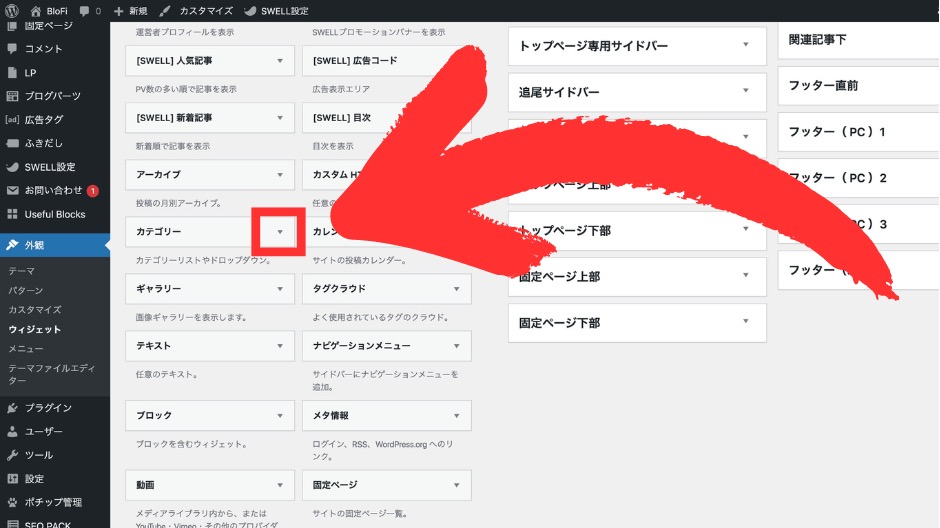Open the ウィジェット submenu item
Viewport: 940px width, 528px height.
click(35, 329)
